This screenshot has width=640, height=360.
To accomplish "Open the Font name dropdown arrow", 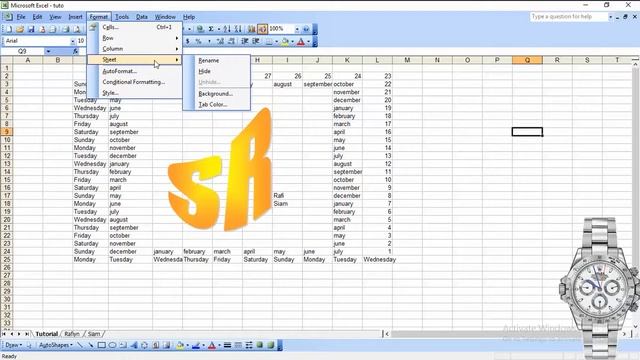I will tap(73, 41).
